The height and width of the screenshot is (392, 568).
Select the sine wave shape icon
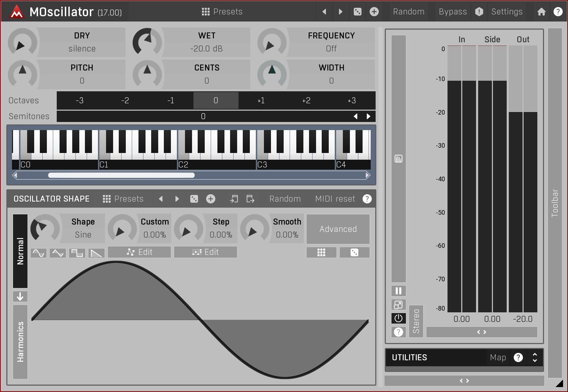38,253
